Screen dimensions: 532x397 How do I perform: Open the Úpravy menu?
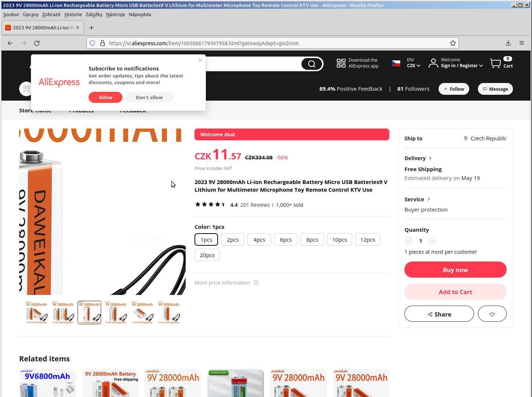click(x=31, y=14)
